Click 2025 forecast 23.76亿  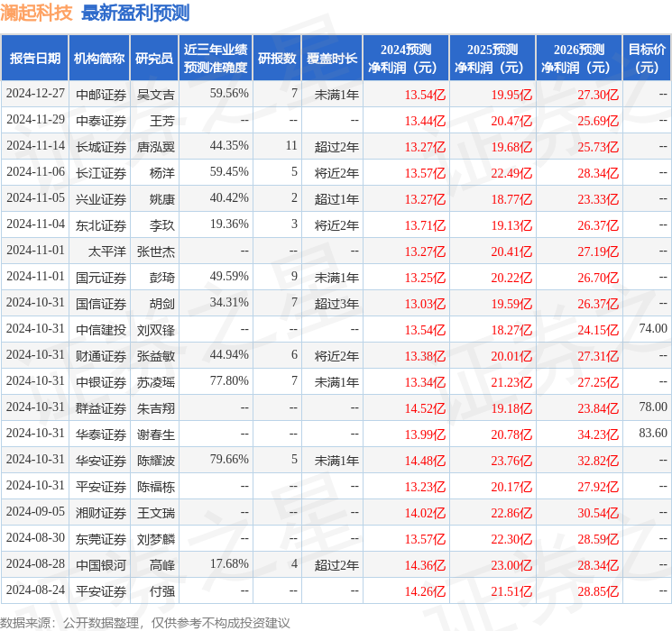(511, 461)
